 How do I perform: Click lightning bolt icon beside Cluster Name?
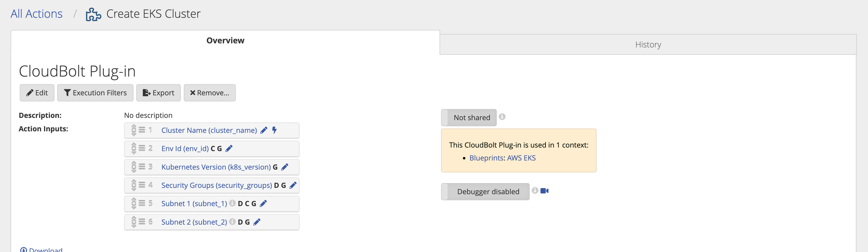pos(275,130)
